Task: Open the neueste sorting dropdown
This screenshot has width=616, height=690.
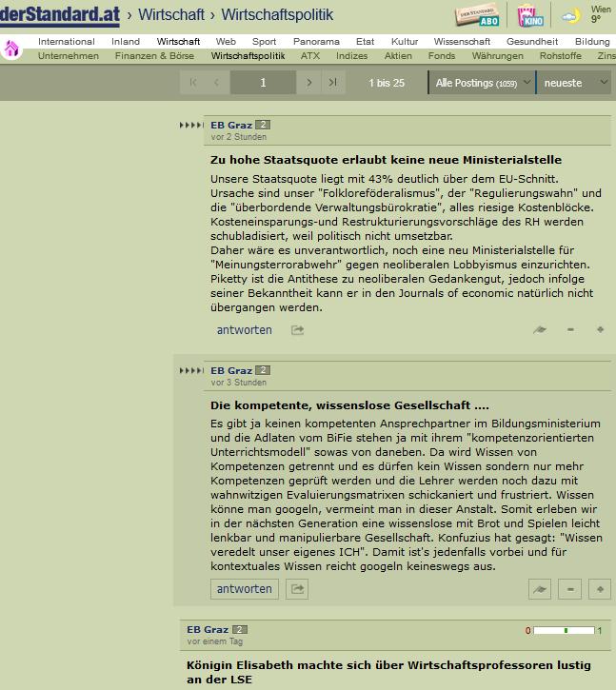Action: (x=574, y=82)
